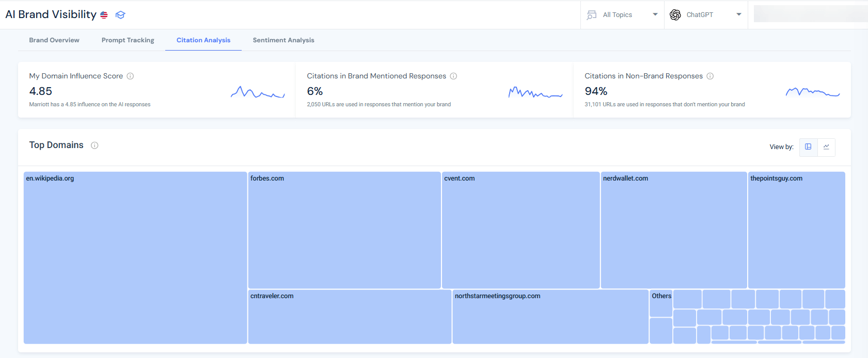The image size is (868, 358).
Task: Show info for My Domain Influence Score
Action: 130,76
